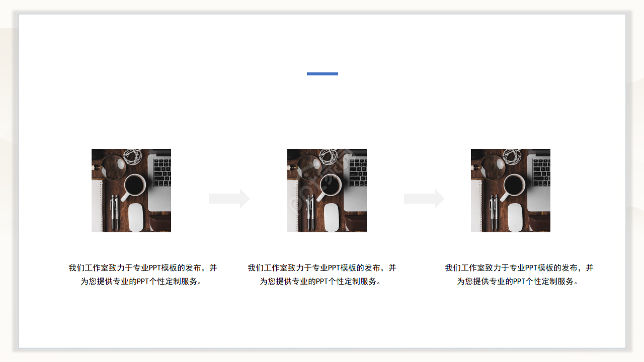
Task: Select the middle desk photo
Action: (327, 190)
